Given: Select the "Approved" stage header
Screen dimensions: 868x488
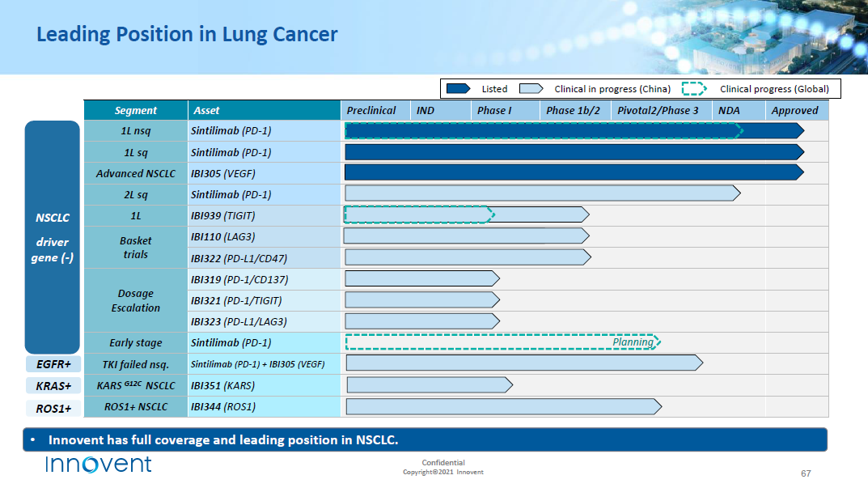Looking at the screenshot, I should tap(797, 110).
